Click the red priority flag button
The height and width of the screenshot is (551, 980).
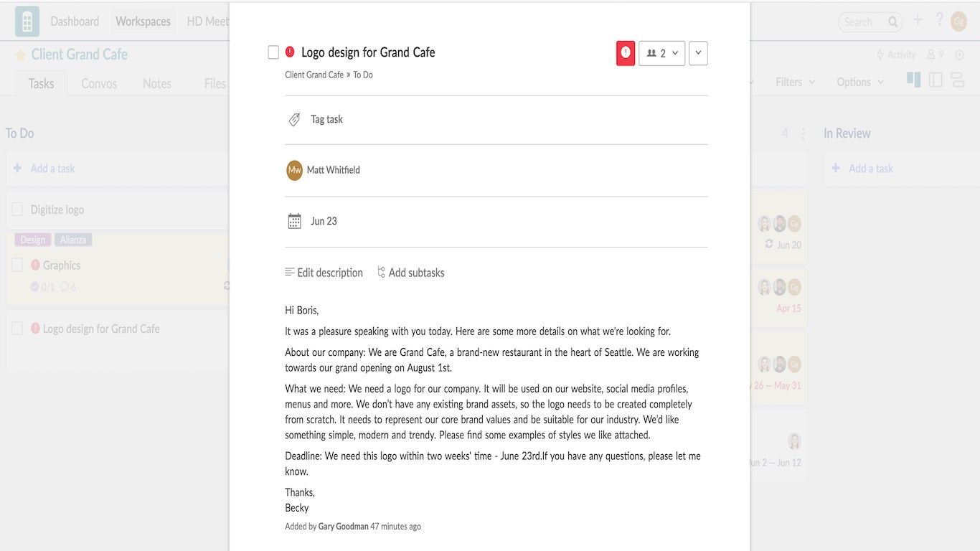coord(626,53)
